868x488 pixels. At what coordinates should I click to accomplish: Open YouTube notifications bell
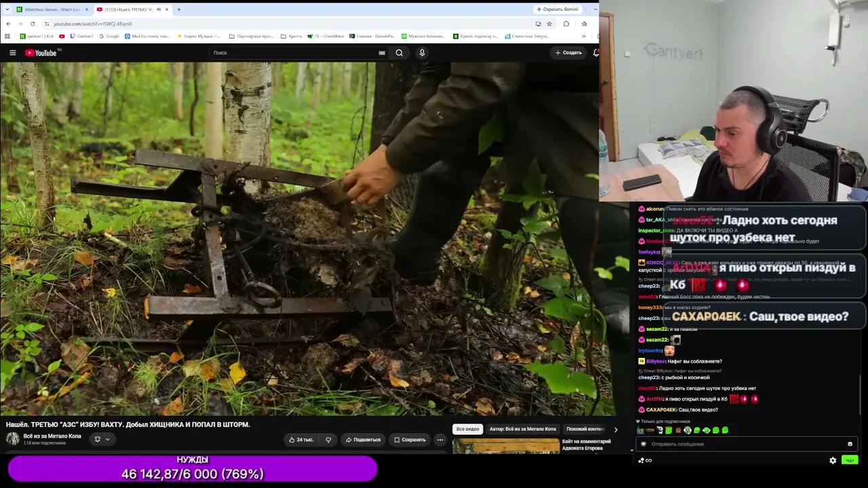coord(595,53)
